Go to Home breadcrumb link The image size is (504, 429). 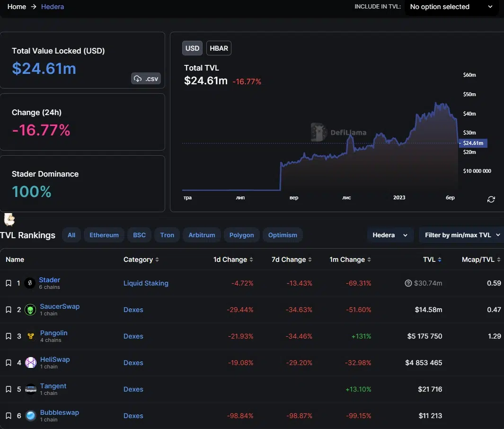(17, 7)
